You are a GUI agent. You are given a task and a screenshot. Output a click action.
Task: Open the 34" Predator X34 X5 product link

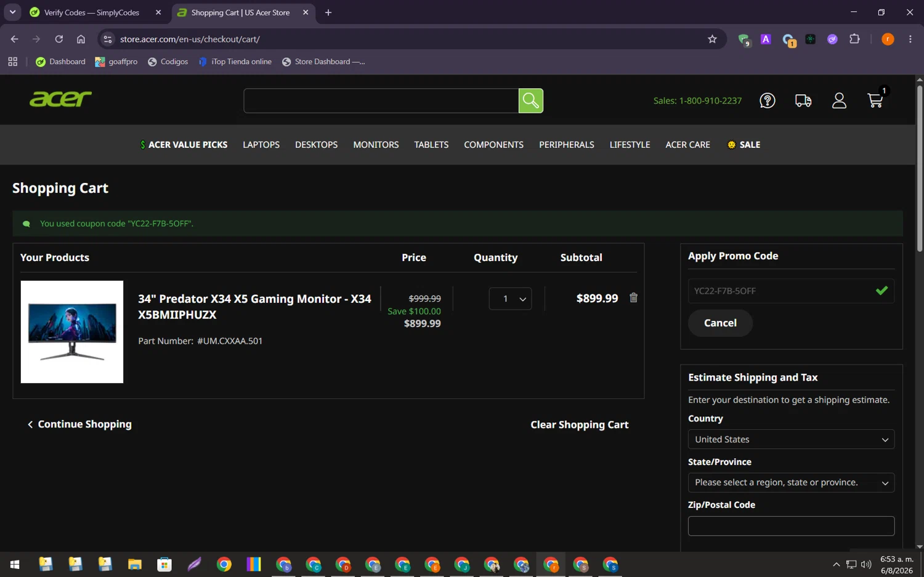pyautogui.click(x=254, y=307)
